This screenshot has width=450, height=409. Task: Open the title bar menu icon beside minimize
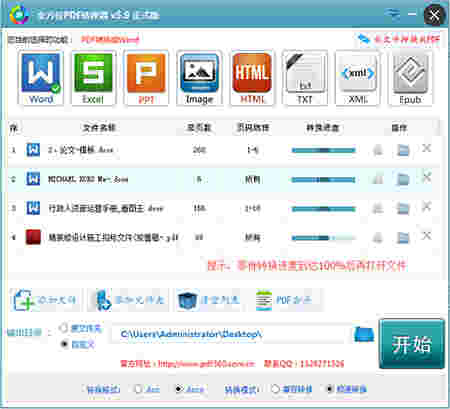pyautogui.click(x=392, y=14)
